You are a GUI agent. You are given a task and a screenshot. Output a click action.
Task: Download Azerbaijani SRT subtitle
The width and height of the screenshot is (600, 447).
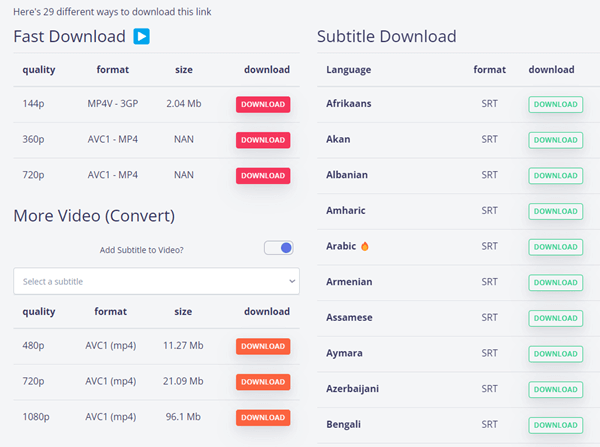[x=556, y=389]
